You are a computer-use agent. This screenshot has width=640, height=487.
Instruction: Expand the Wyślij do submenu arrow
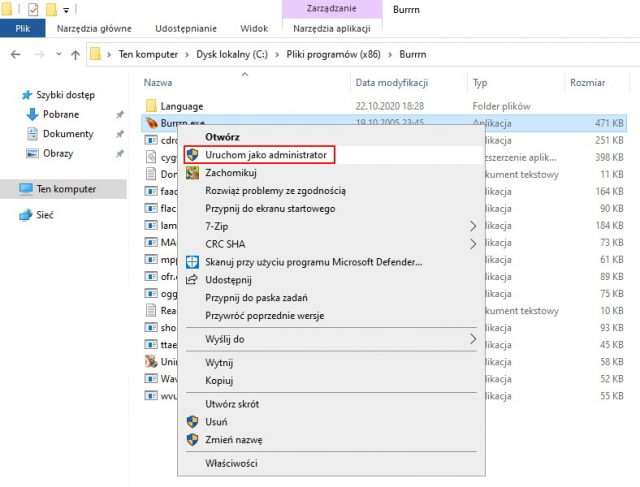click(473, 339)
